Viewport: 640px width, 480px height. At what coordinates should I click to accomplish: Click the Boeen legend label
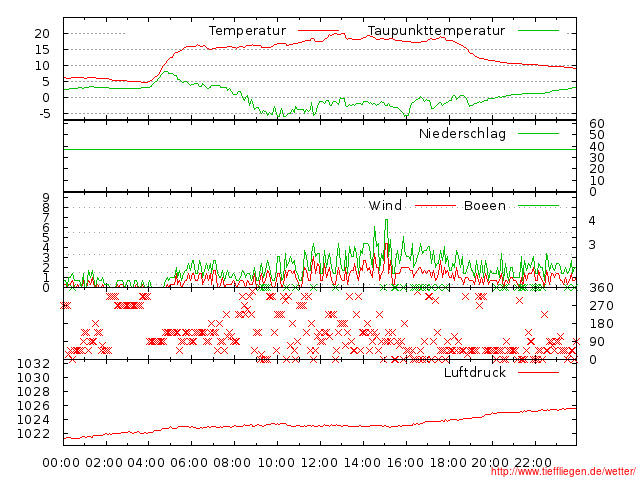coord(484,206)
